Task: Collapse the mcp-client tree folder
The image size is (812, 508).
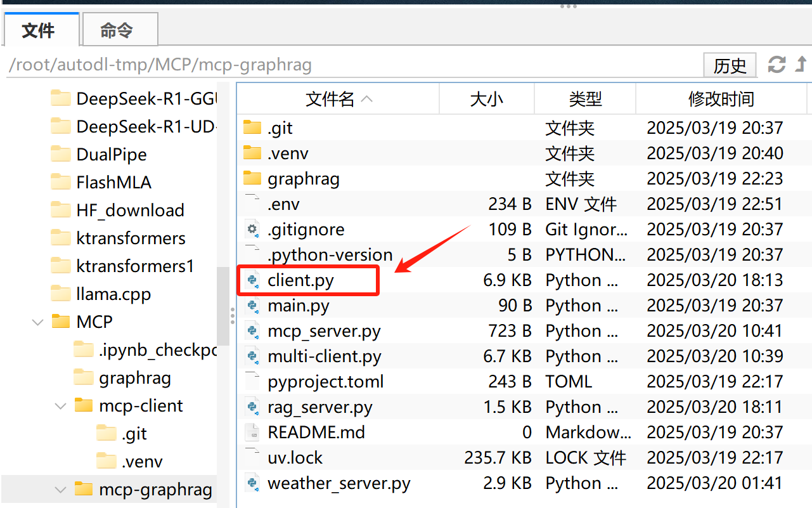Action: (x=61, y=406)
